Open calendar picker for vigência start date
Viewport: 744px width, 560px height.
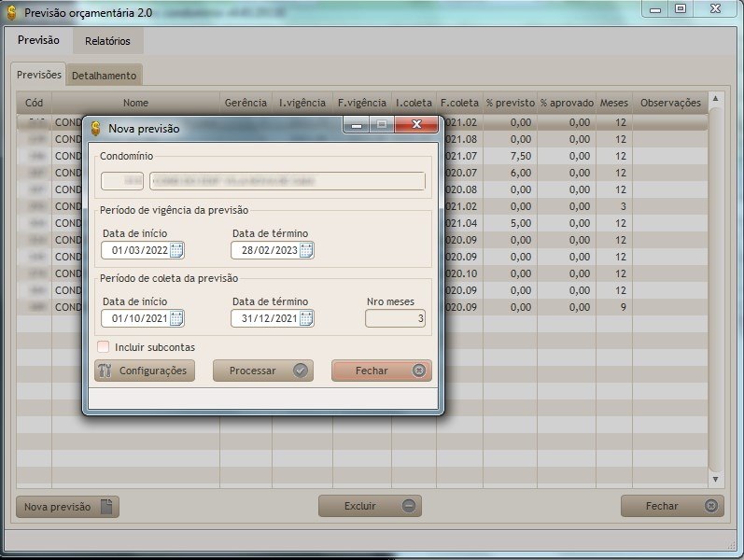(176, 250)
